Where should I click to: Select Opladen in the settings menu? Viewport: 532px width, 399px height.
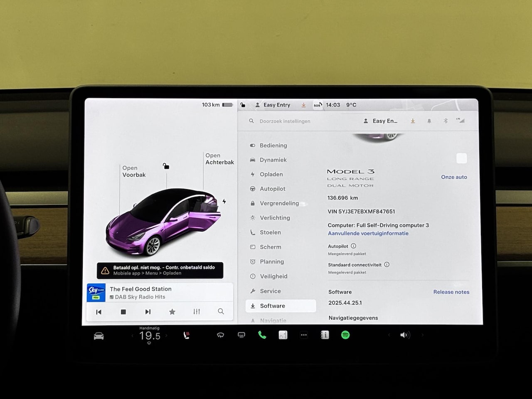point(271,175)
